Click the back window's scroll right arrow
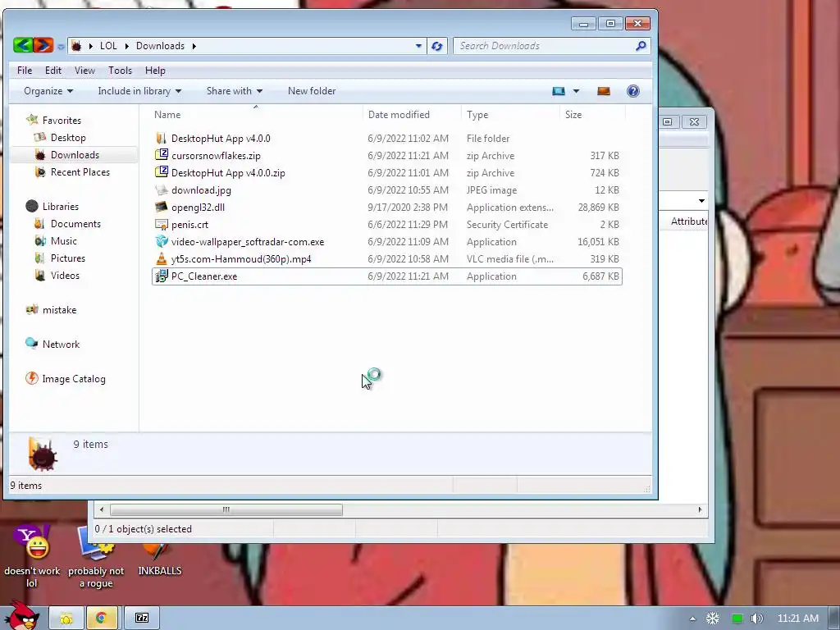This screenshot has width=840, height=630. pos(700,509)
